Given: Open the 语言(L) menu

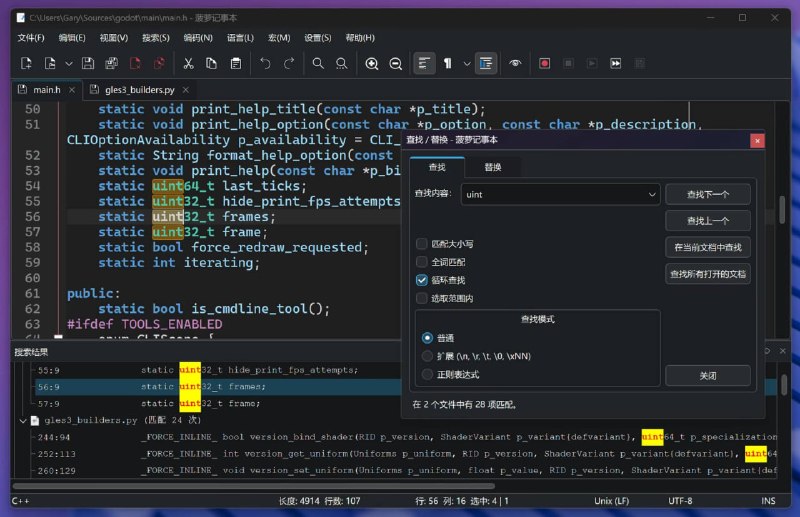Looking at the screenshot, I should pyautogui.click(x=240, y=38).
